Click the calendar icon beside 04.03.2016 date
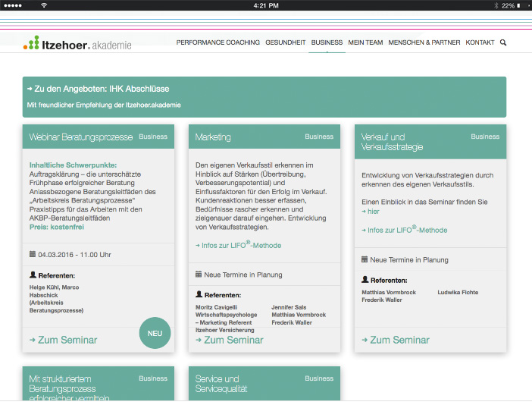This screenshot has width=532, height=405. pos(32,254)
